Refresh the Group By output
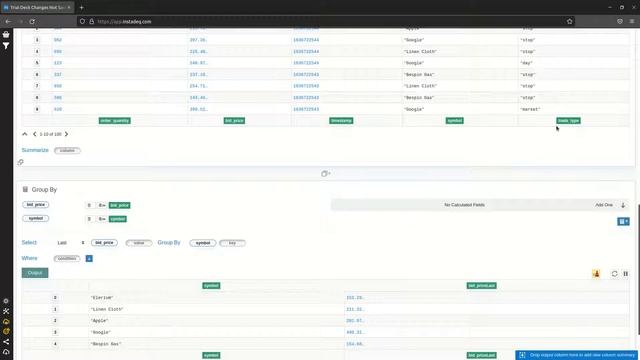Image resolution: width=640 pixels, height=360 pixels. (x=614, y=274)
